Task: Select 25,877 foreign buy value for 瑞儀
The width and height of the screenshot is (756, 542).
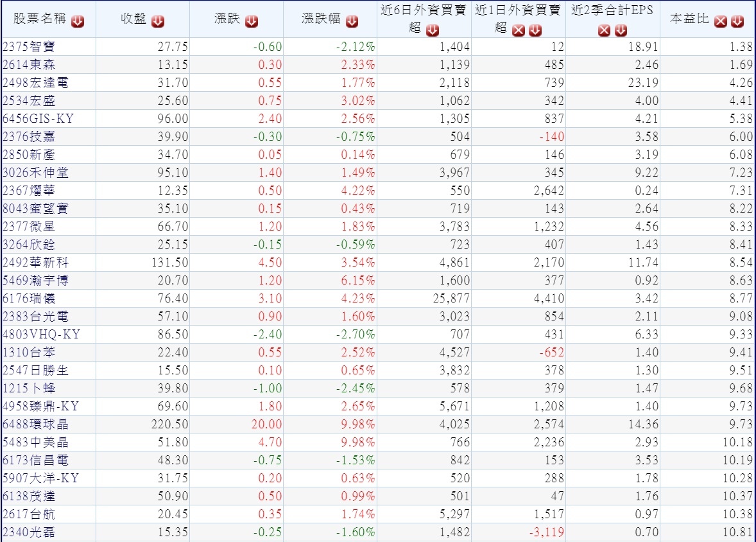Action: 451,298
